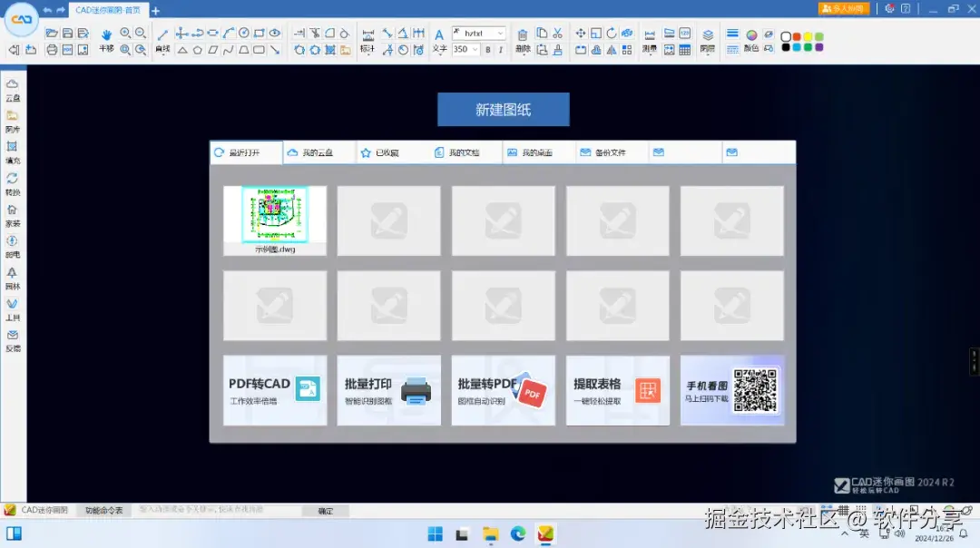This screenshot has width=980, height=548.
Task: Open the feedback mail sidebar icon
Action: 13,341
